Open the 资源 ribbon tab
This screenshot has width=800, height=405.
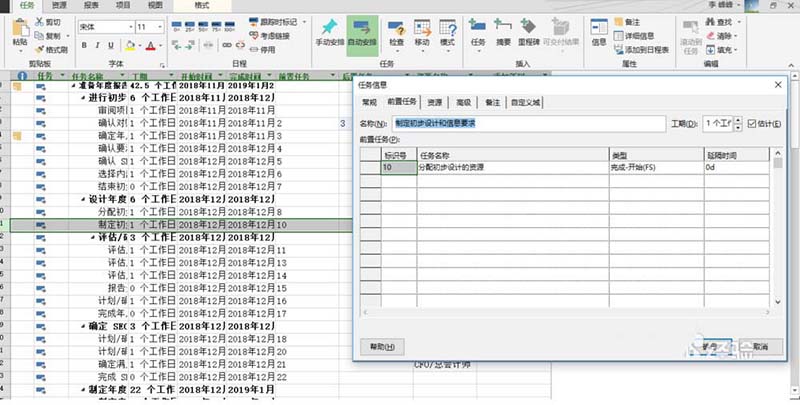59,6
